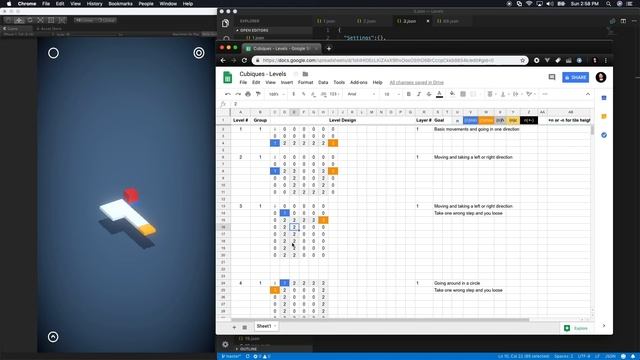640x360 pixels.
Task: Show the side panel with bottom chevron
Action: pyautogui.click(x=604, y=326)
